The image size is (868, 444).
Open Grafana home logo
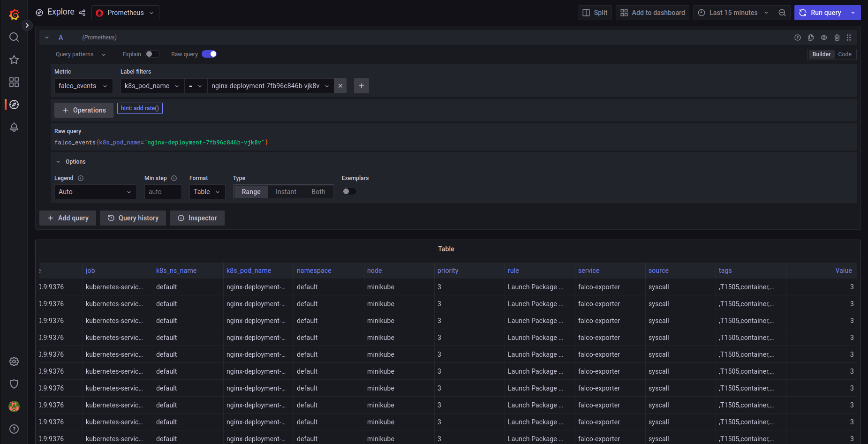14,15
